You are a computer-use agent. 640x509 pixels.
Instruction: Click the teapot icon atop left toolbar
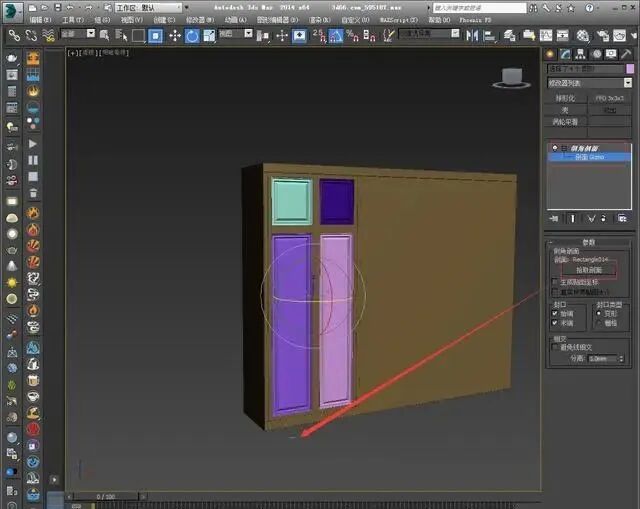(x=12, y=58)
